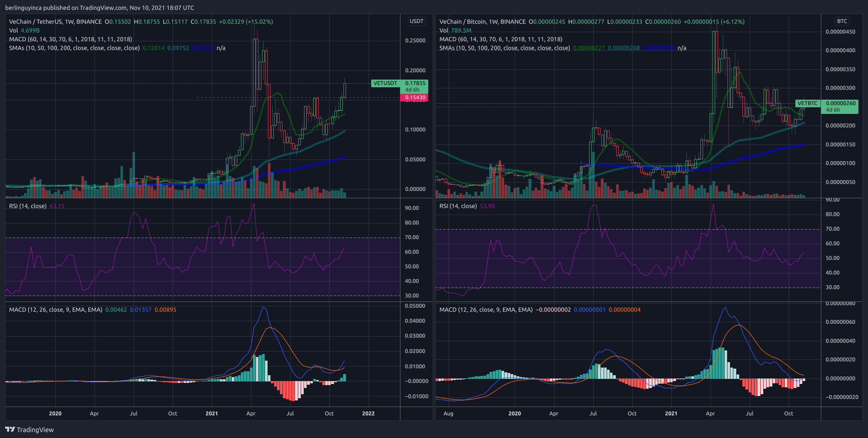Click 0.00000450 on right price axis
This screenshot has width=868, height=438.
840,32
